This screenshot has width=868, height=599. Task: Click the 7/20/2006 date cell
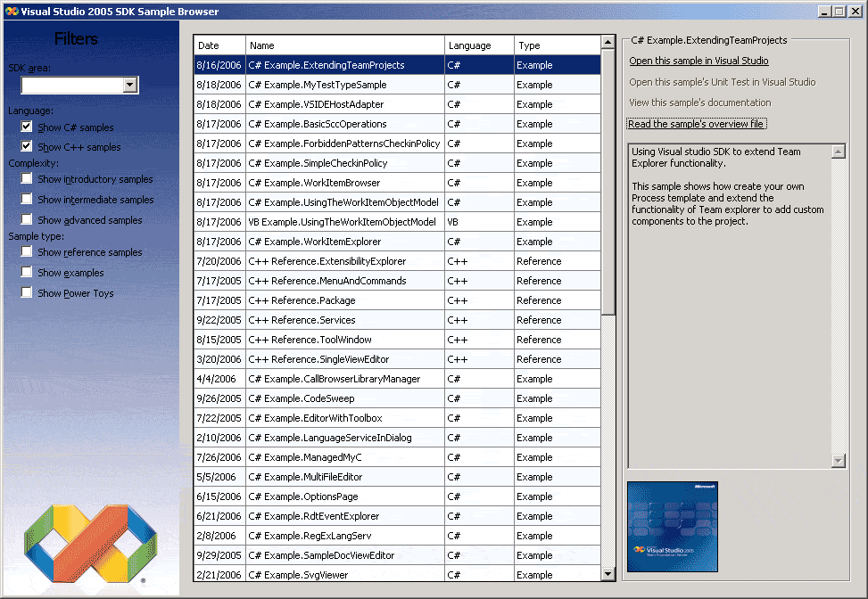(x=219, y=261)
